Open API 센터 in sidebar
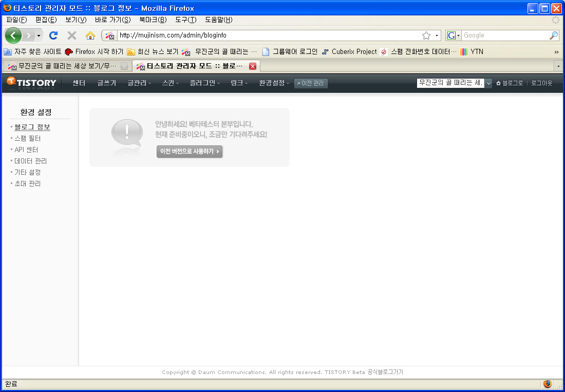565x392 pixels. coord(26,150)
